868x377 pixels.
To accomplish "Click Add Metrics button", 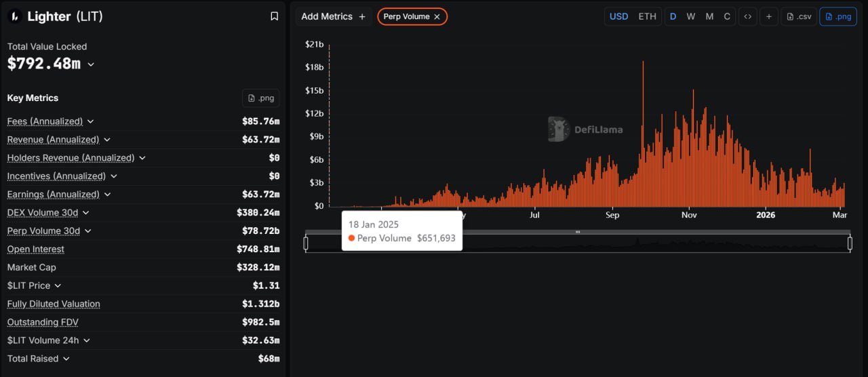I will pos(333,16).
